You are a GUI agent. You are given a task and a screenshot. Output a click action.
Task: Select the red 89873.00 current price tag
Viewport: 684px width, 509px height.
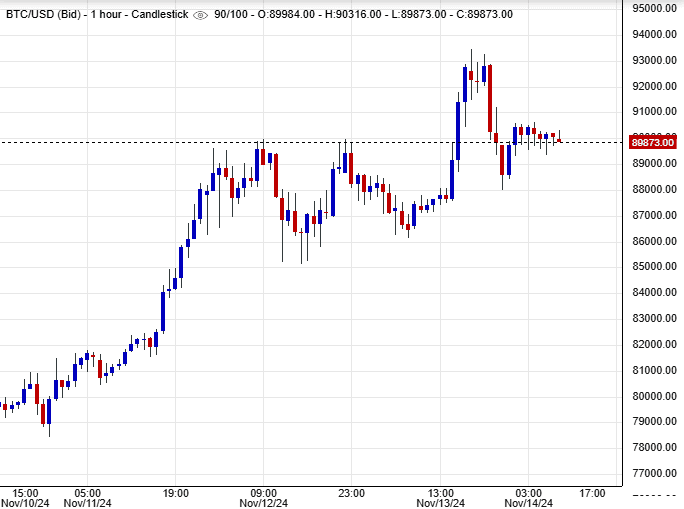click(652, 142)
